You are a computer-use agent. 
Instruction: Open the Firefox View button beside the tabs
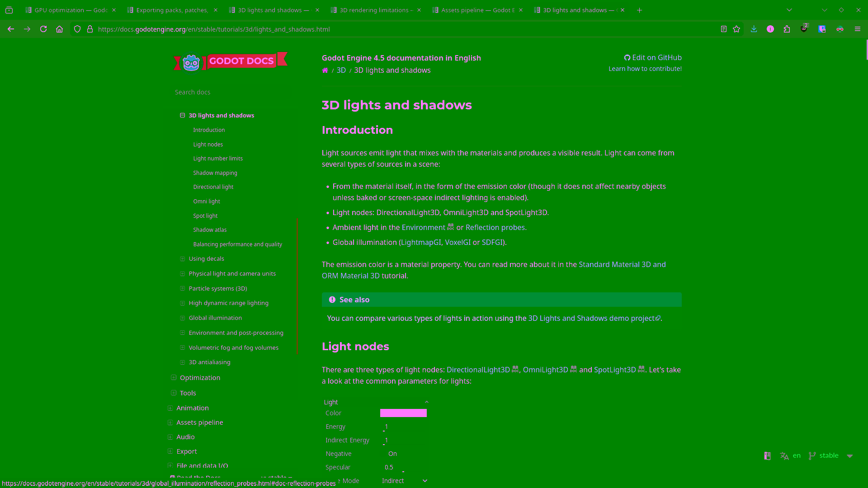(x=9, y=10)
